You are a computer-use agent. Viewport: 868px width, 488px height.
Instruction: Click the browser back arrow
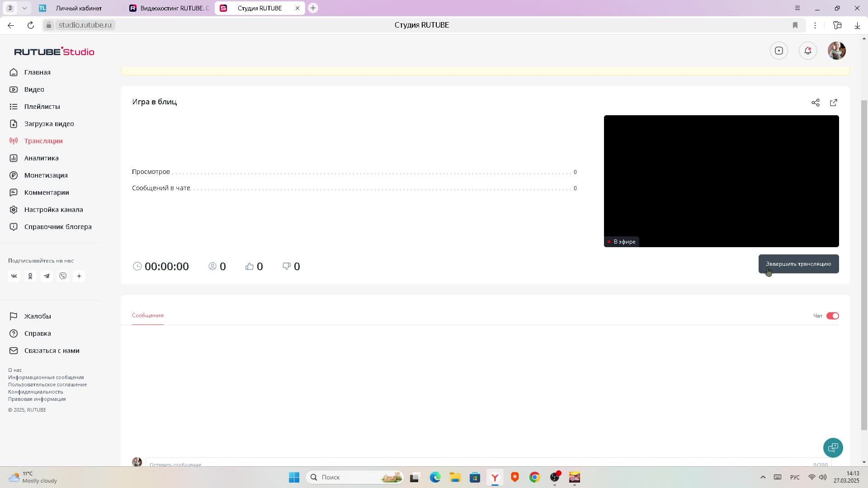pyautogui.click(x=11, y=25)
